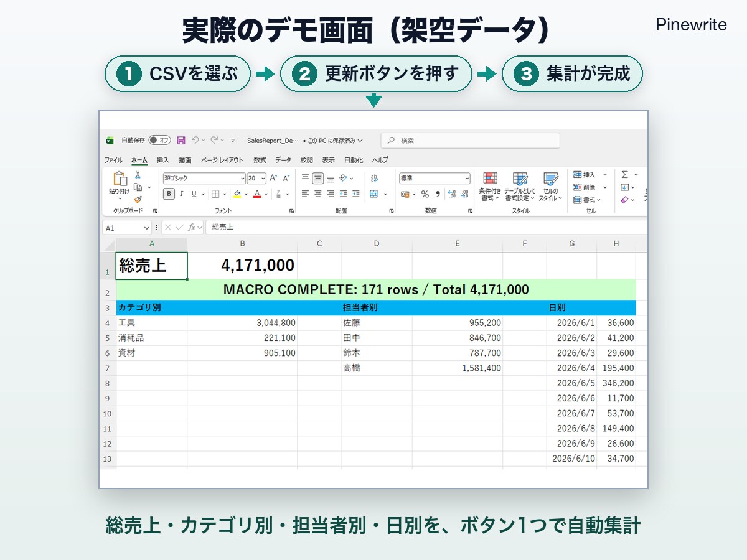
Task: Open the fill color dropdown arrow
Action: click(x=247, y=194)
